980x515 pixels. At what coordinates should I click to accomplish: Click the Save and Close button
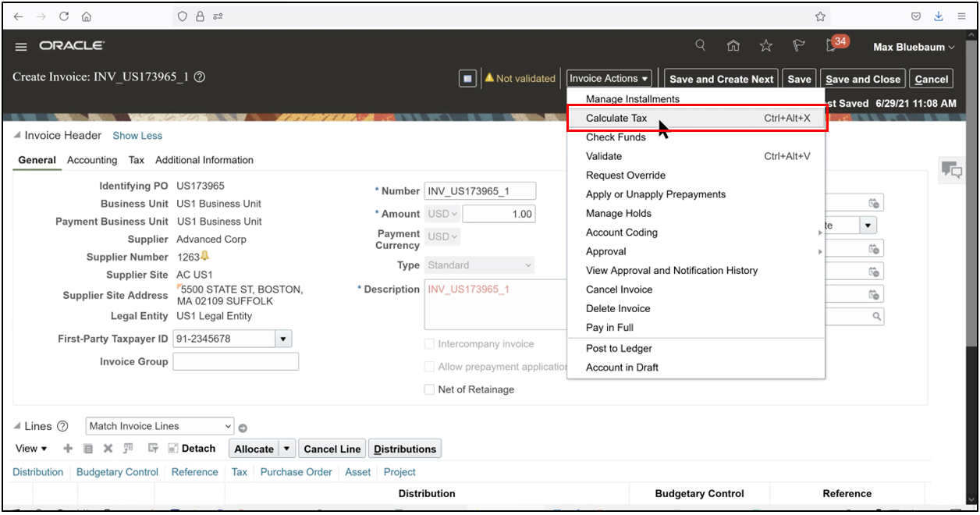tap(862, 78)
